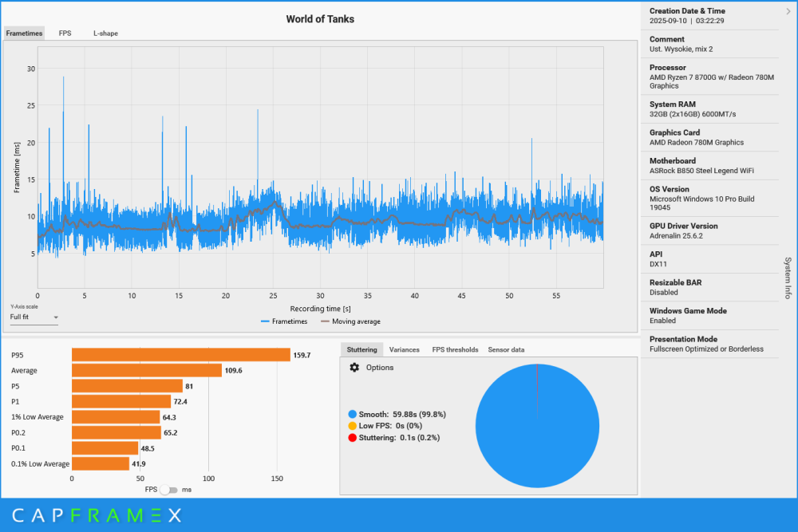The height and width of the screenshot is (532, 798).
Task: Click the vertical System Info label
Action: [788, 278]
